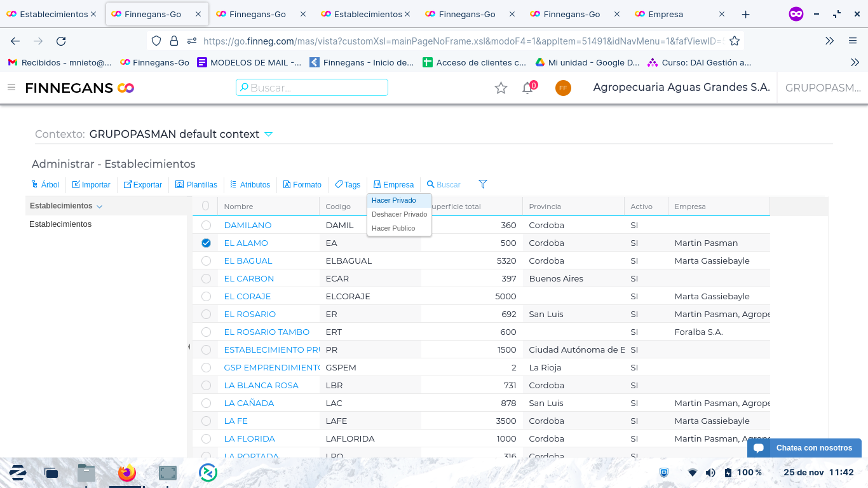Open the Tags toolbar option
The height and width of the screenshot is (488, 868).
[x=348, y=185]
